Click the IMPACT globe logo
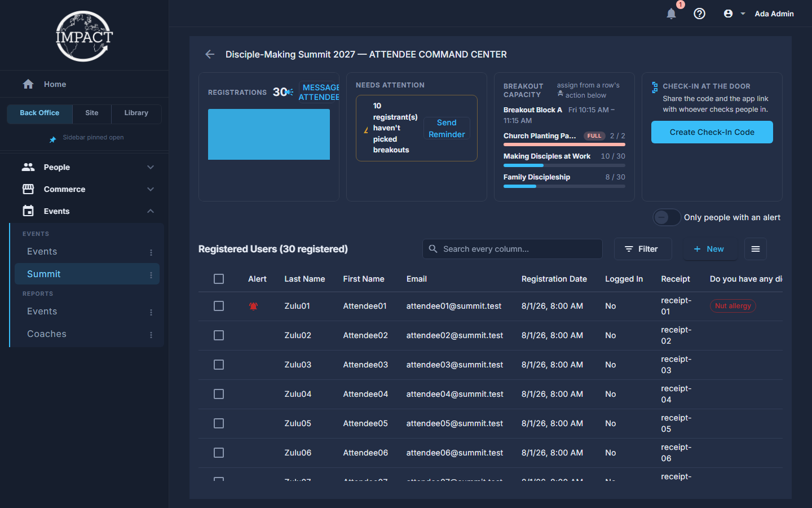The image size is (812, 508). click(x=84, y=36)
